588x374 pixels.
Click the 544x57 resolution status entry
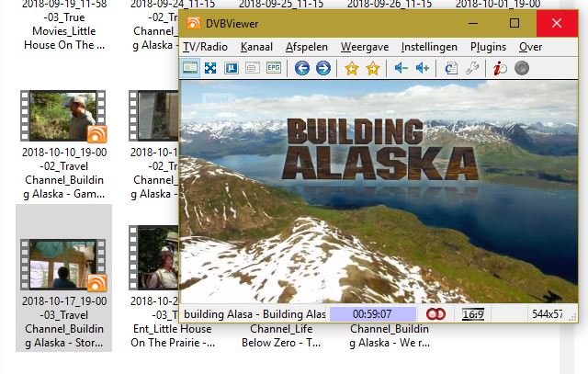point(548,314)
